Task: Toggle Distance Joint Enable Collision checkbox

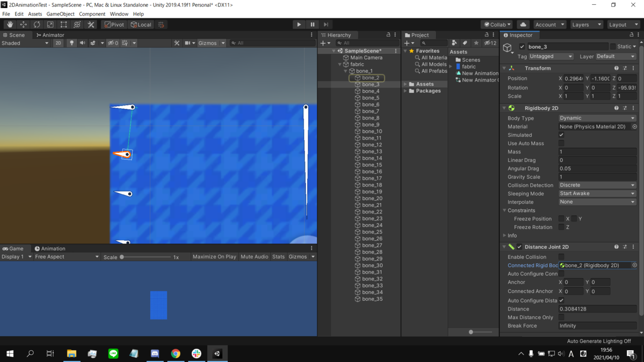Action: point(561,257)
